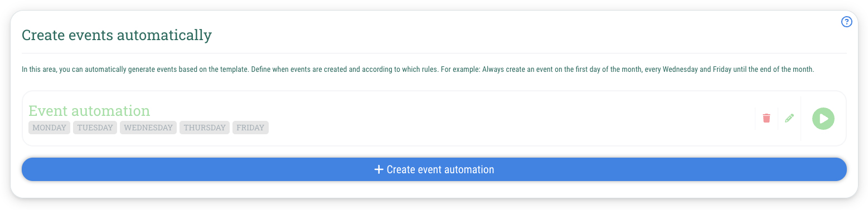Click the Create event automation button label
Image resolution: width=868 pixels, height=210 pixels.
[x=440, y=169]
